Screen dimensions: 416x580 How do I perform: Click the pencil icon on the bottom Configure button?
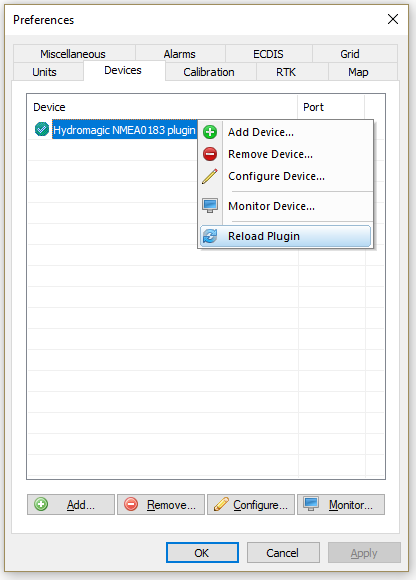click(x=221, y=504)
